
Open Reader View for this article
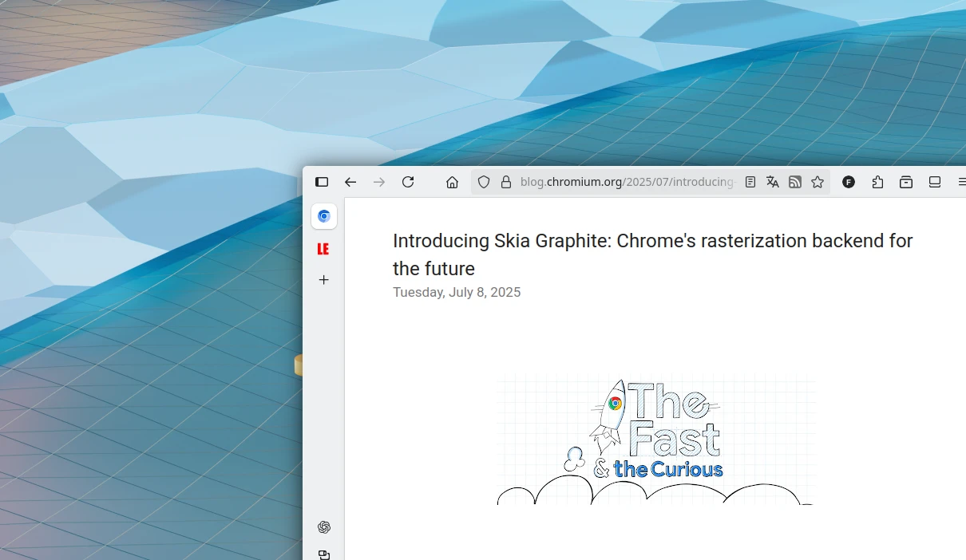(x=750, y=182)
